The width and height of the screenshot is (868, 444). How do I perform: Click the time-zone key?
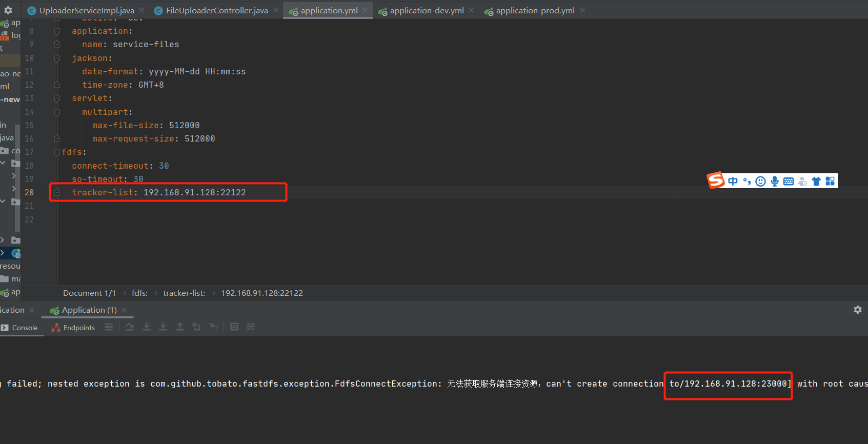(105, 85)
